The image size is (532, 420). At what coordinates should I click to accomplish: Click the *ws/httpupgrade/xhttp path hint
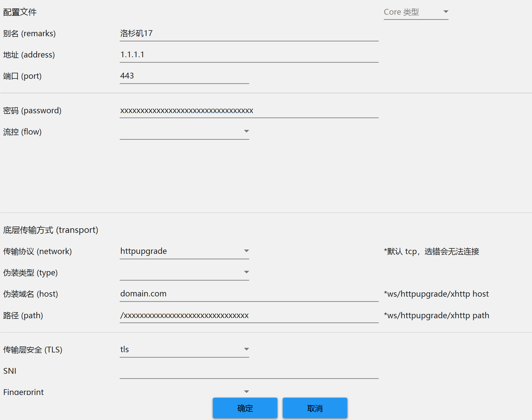click(x=436, y=316)
